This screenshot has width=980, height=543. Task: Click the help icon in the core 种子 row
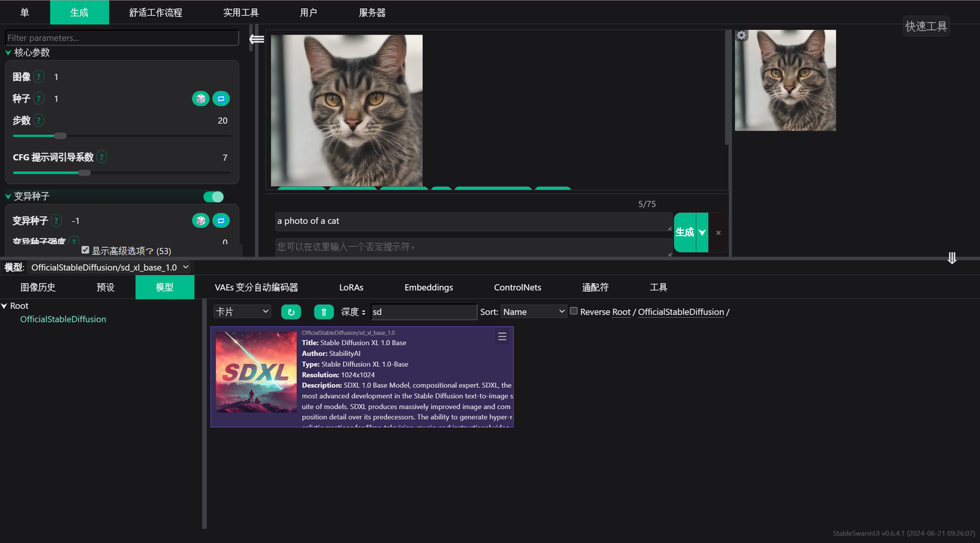39,99
